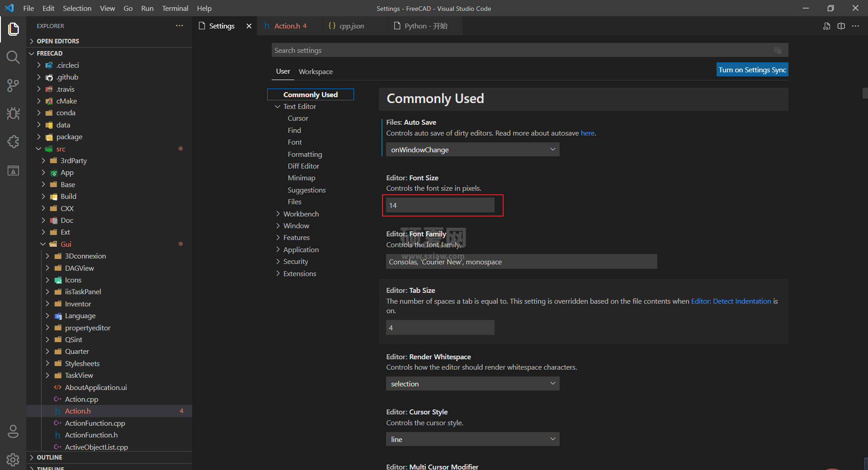Open ActionFunction.cpp file

pos(95,423)
